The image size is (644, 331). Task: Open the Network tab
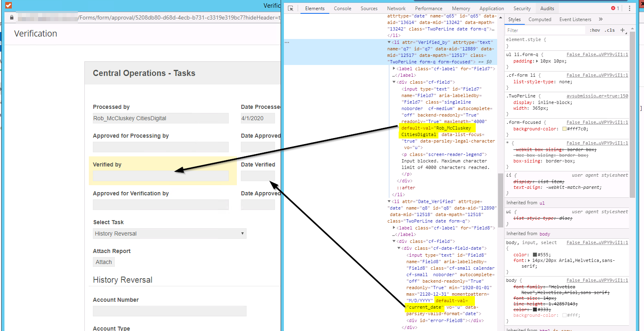coord(396,8)
